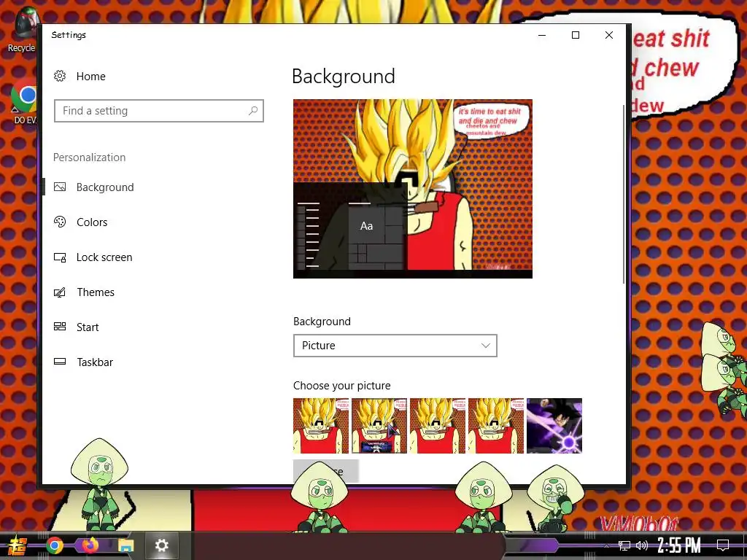This screenshot has height=560, width=747.
Task: Choose the fourth picture thumbnail
Action: [496, 426]
